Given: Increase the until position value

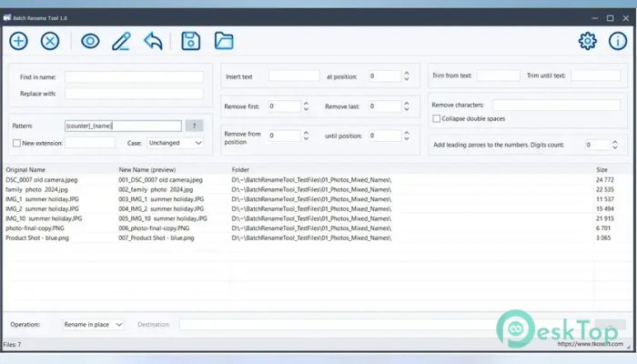Looking at the screenshot, I should (x=407, y=133).
